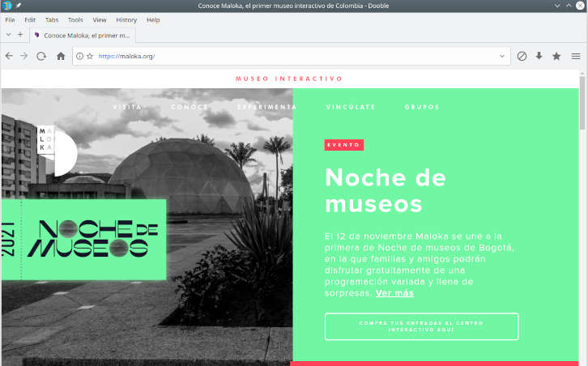Screen dimensions: 588x366
Task: Open EXPERIMENTA in the site navigation
Action: pos(266,107)
